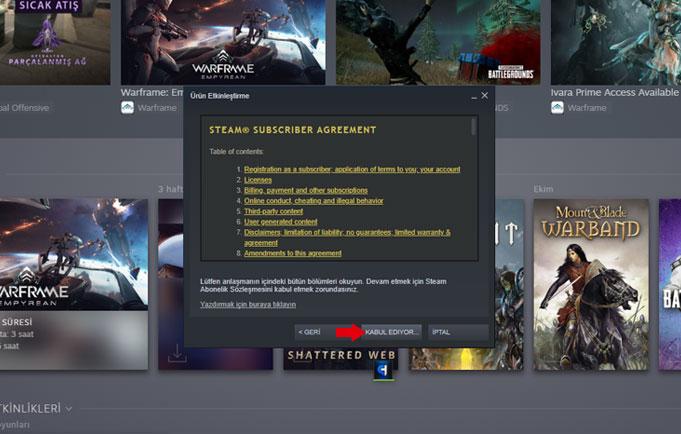Collapse the ETKİNLİKLERİ section chevron

pos(69,409)
